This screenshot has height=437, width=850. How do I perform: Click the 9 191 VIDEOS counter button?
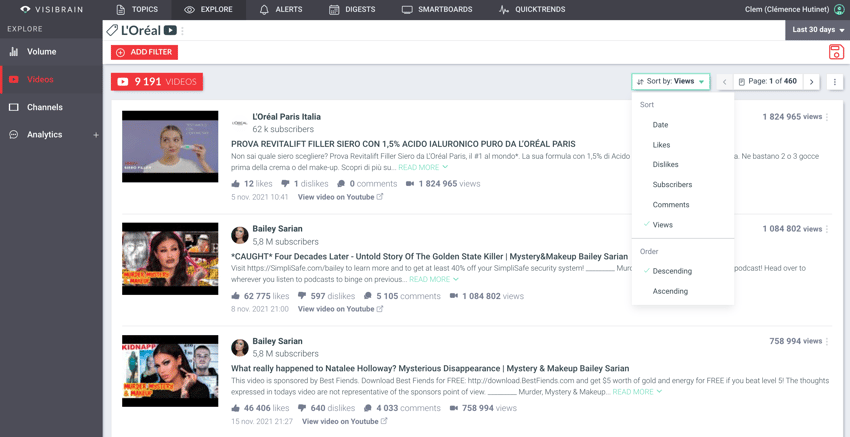point(157,81)
